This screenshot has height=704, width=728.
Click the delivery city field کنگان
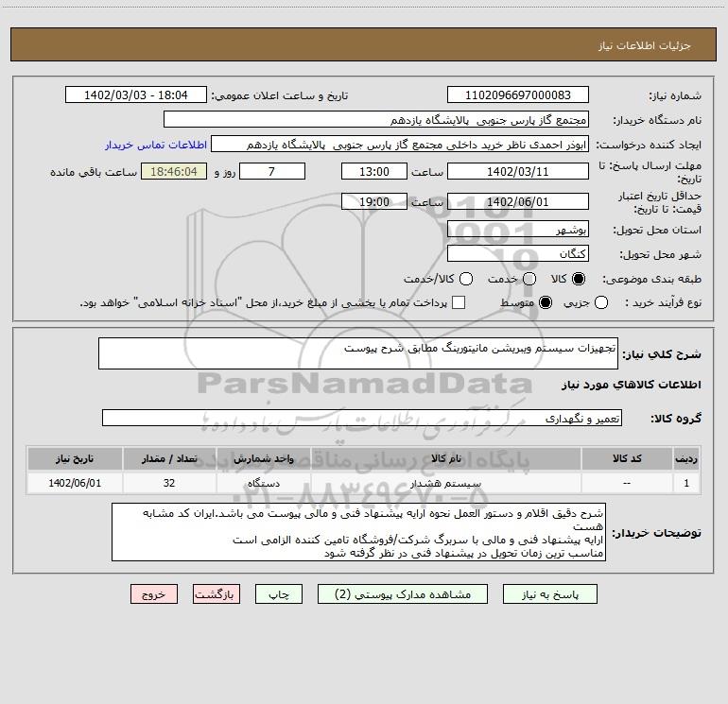(518, 253)
